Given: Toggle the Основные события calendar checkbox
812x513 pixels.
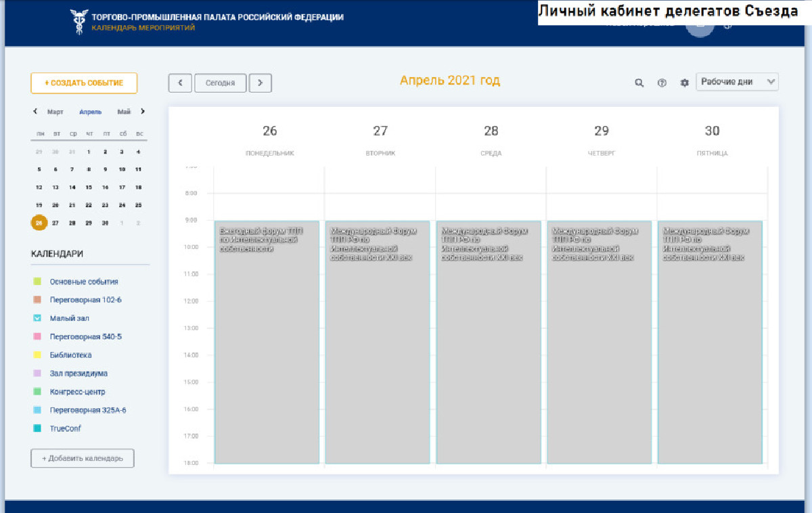Looking at the screenshot, I should click(x=38, y=282).
